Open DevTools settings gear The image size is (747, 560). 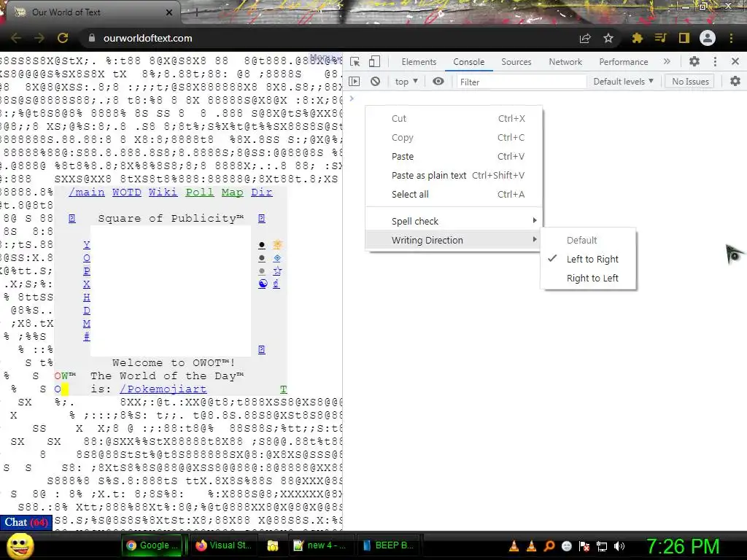pyautogui.click(x=694, y=61)
